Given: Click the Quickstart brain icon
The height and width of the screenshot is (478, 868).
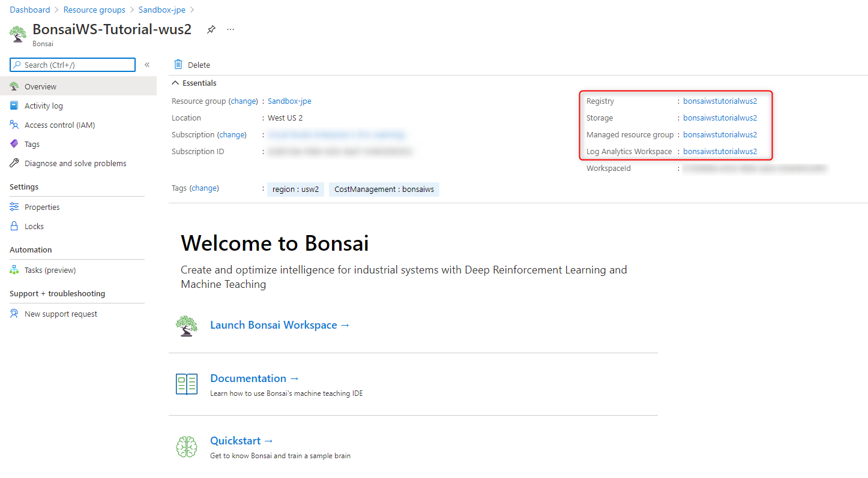Looking at the screenshot, I should (x=187, y=446).
